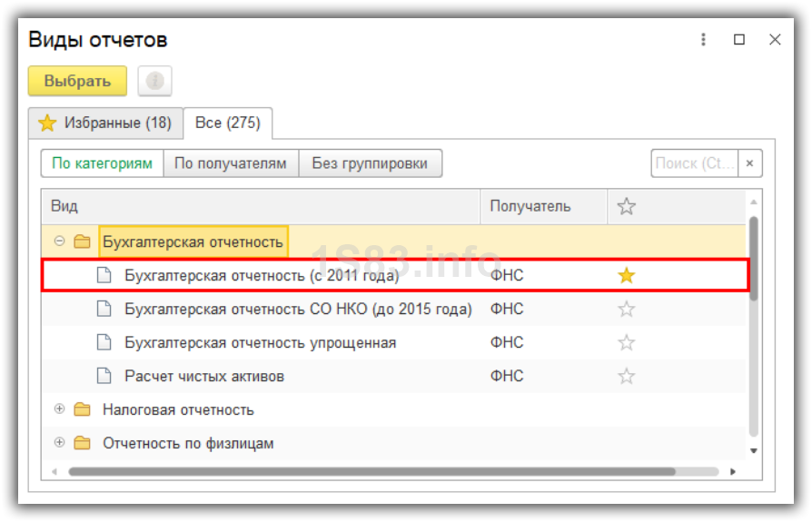Click the star column header icon

[626, 206]
